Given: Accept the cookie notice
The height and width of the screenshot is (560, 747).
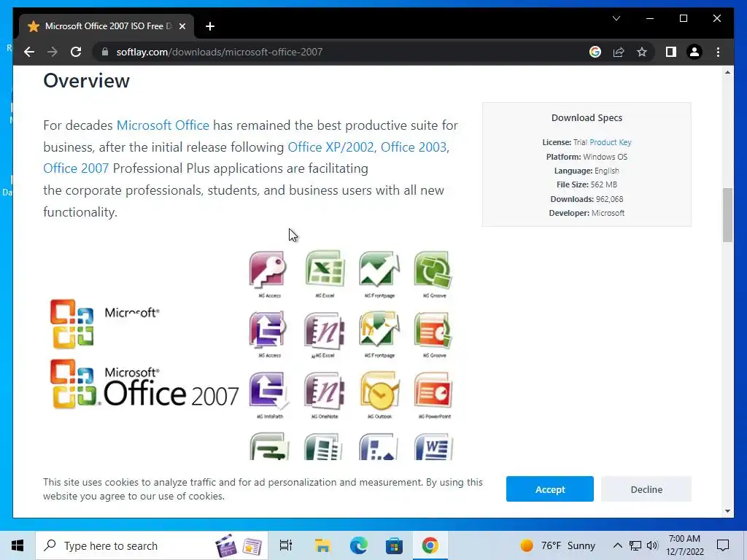Looking at the screenshot, I should (x=550, y=489).
